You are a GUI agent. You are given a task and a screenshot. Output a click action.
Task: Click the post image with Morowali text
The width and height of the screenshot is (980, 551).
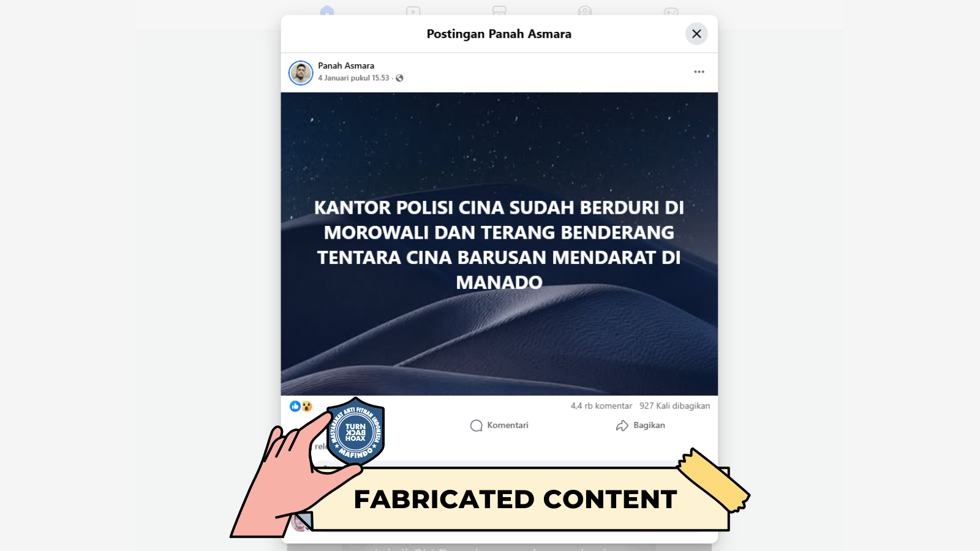click(x=499, y=244)
